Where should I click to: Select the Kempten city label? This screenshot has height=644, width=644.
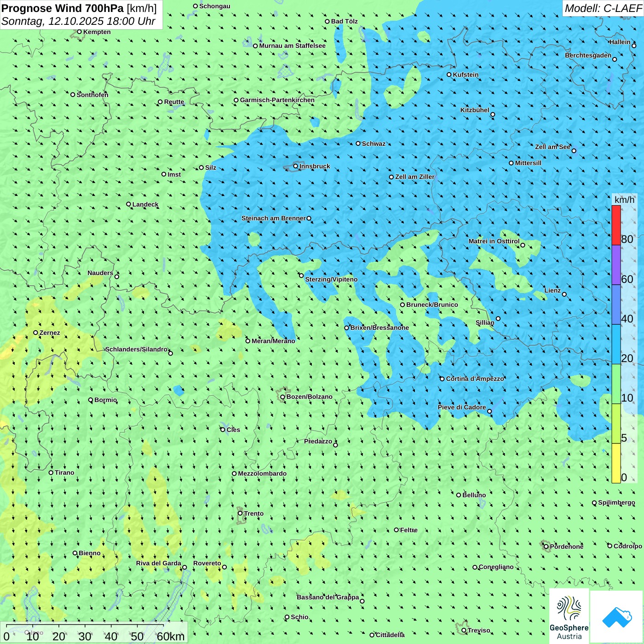(x=97, y=32)
